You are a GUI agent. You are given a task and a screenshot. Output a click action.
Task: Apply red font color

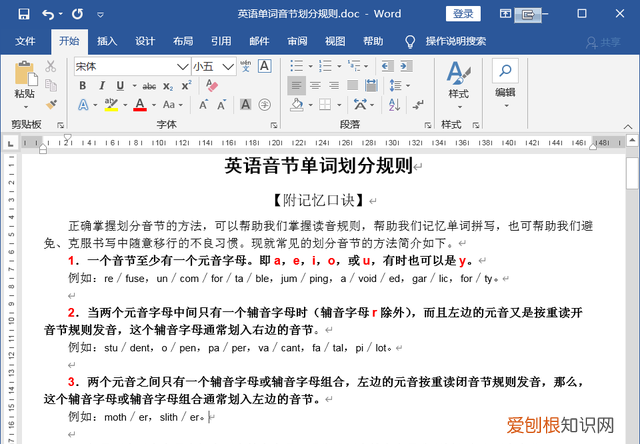pos(140,105)
